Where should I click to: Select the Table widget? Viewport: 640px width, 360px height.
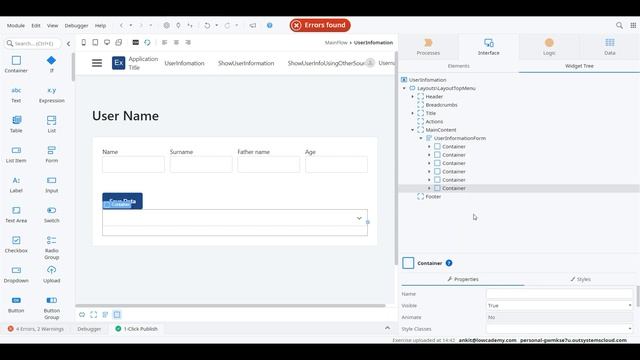point(16,124)
